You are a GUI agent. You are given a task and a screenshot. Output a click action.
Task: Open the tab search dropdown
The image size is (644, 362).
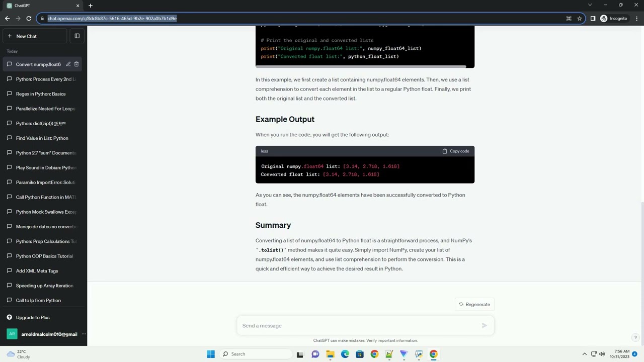click(590, 5)
